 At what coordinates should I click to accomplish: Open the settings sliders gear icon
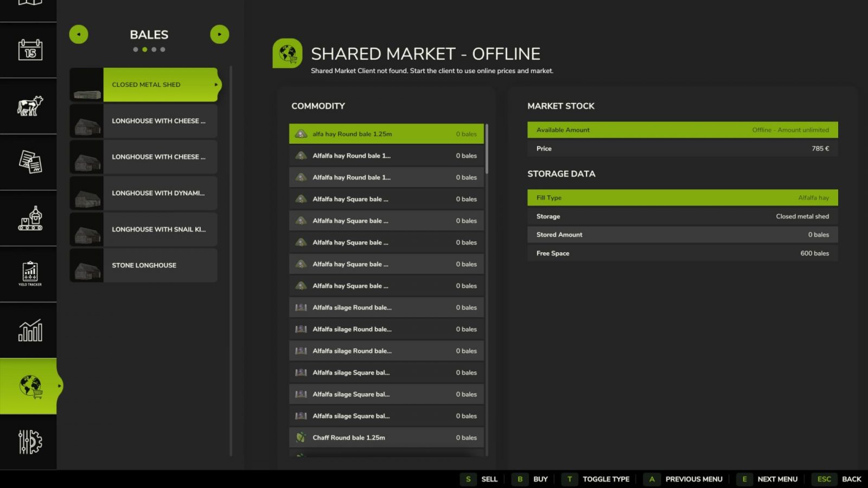(x=30, y=442)
